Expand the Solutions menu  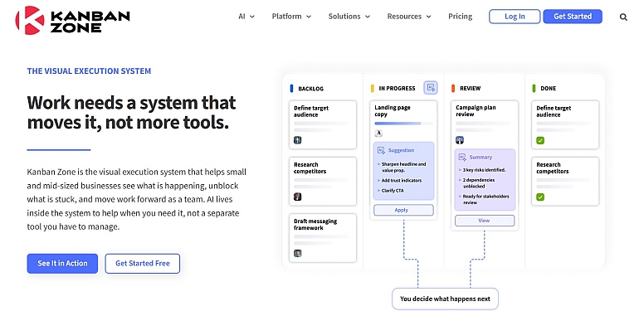349,17
